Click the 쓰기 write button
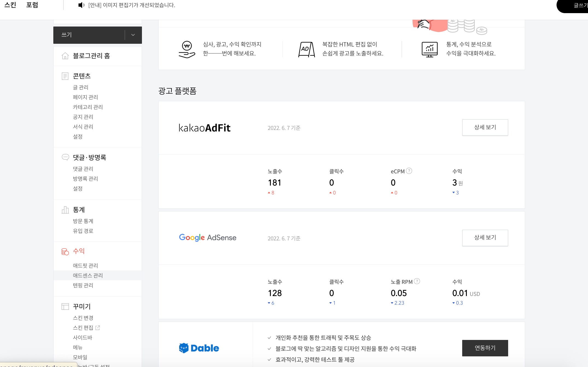Viewport: 588px width, 367px height. pos(89,35)
